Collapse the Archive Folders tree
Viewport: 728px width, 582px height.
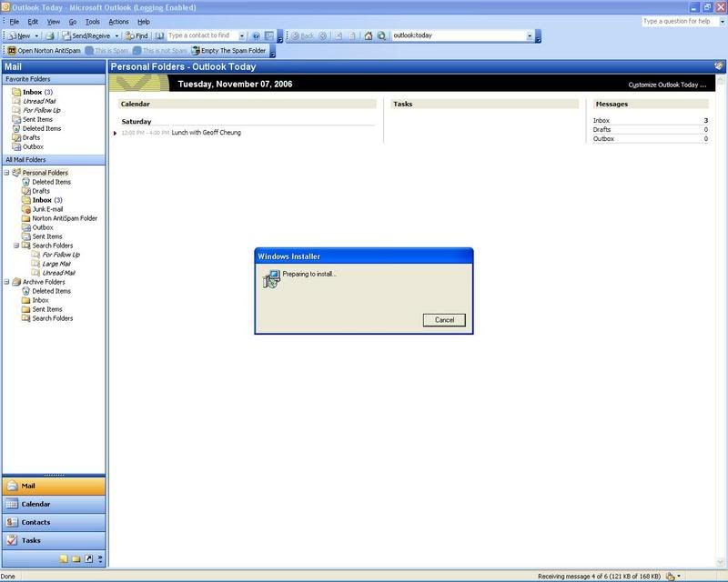[6, 282]
